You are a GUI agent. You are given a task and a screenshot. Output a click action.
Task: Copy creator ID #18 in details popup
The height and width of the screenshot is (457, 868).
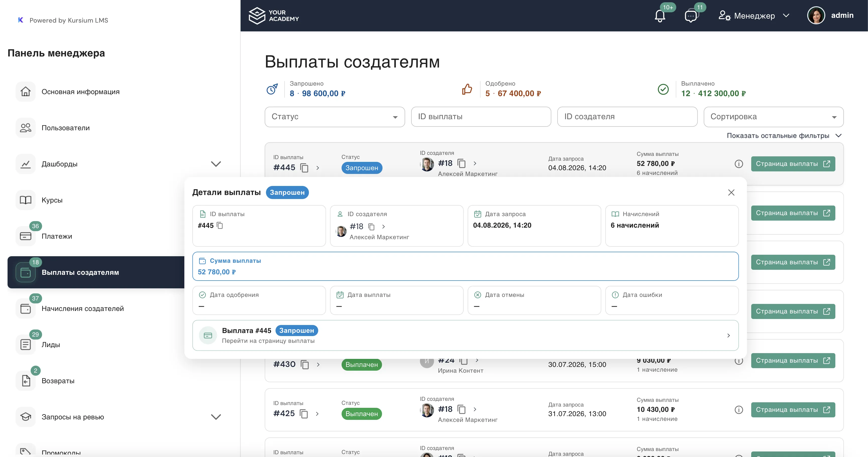[371, 227]
